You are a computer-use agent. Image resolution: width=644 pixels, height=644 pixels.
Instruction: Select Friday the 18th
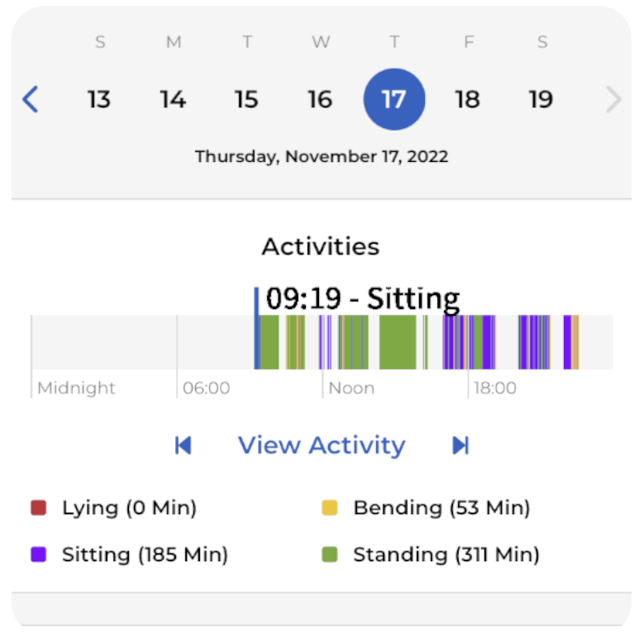467,99
